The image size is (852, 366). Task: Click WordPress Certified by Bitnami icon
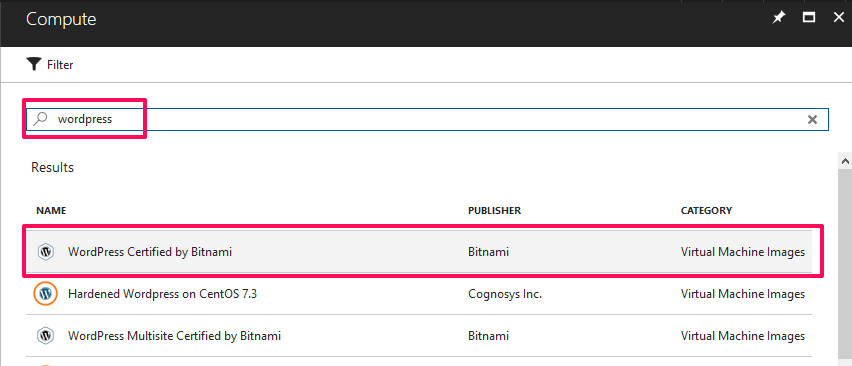point(46,252)
